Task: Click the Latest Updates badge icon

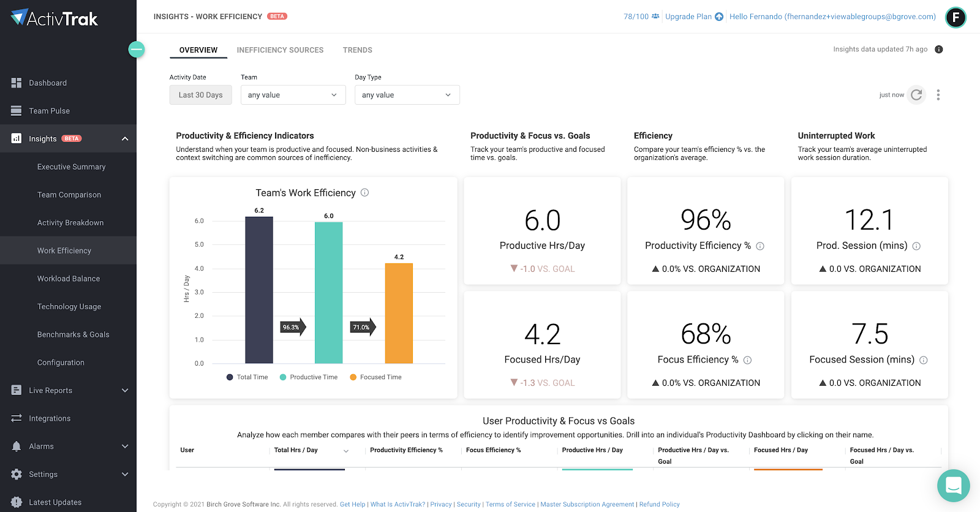Action: [x=17, y=502]
